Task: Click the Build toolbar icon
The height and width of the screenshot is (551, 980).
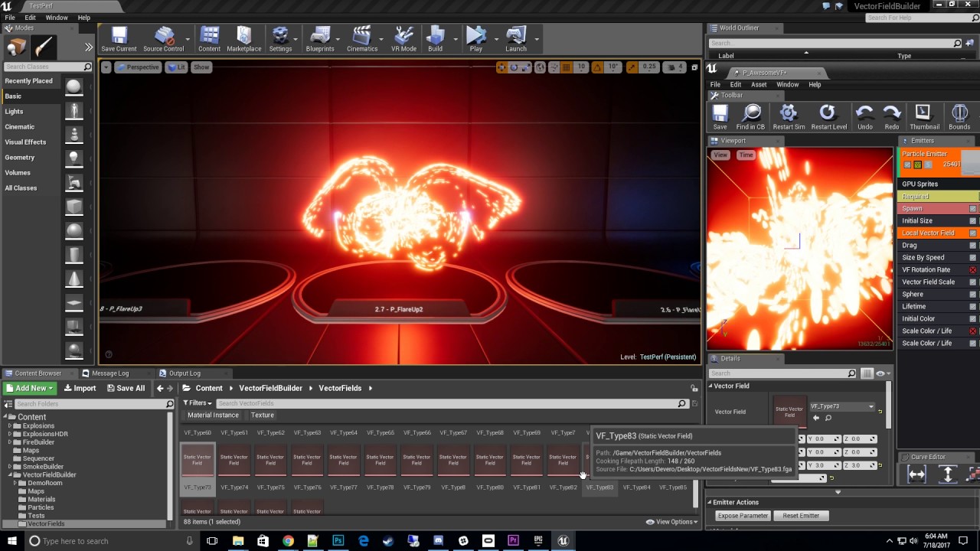Action: 435,40
